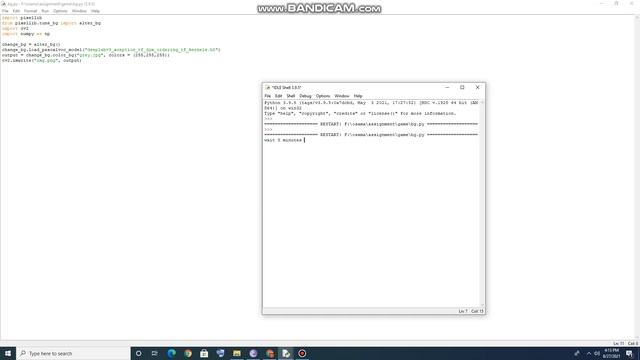Image resolution: width=640 pixels, height=360 pixels.
Task: Open the Edit menu in the IDLE Shell window
Action: pyautogui.click(x=278, y=96)
